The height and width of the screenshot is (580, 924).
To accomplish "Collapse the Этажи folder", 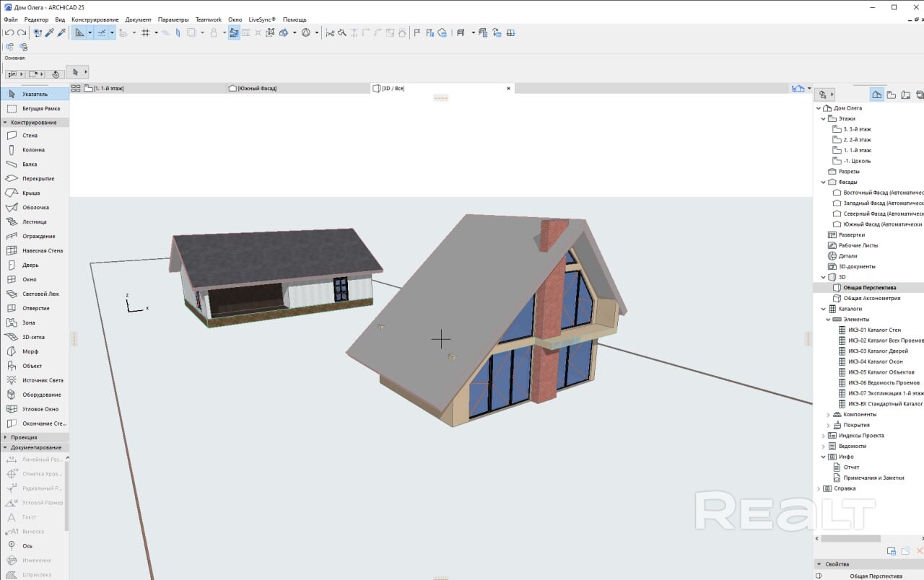I will click(824, 119).
